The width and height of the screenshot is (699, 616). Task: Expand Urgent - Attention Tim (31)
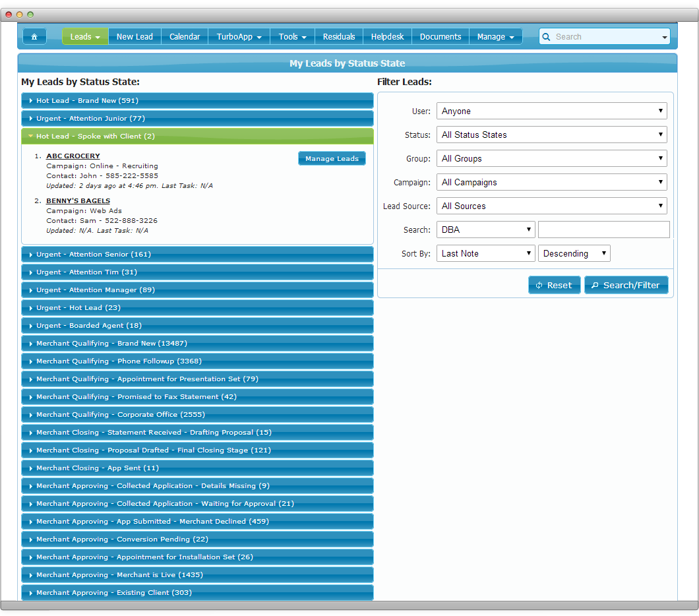click(x=197, y=272)
